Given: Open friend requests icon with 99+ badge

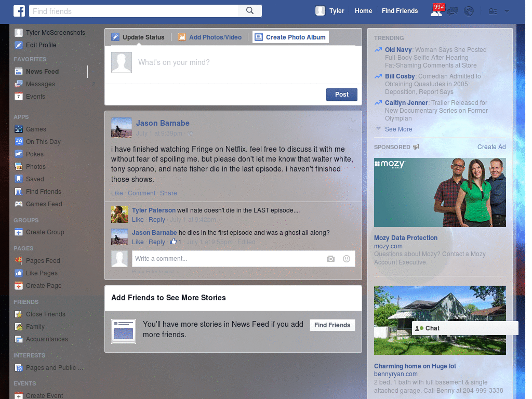Looking at the screenshot, I should [437, 10].
